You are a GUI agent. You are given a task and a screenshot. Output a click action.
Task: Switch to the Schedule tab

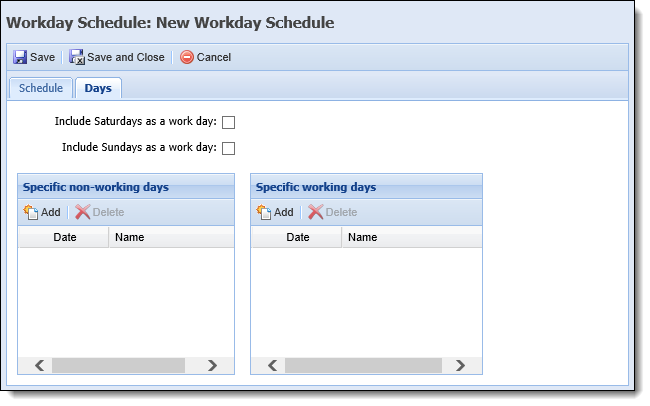41,88
